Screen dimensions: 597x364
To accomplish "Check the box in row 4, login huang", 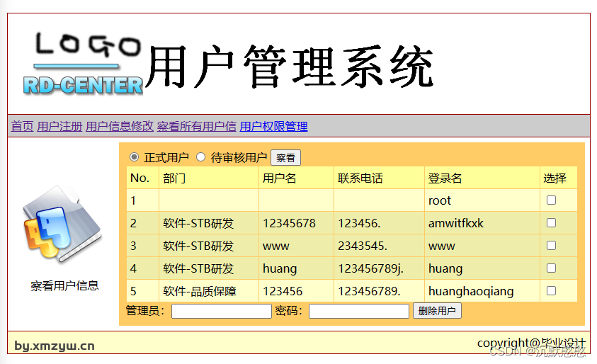I will coord(551,268).
